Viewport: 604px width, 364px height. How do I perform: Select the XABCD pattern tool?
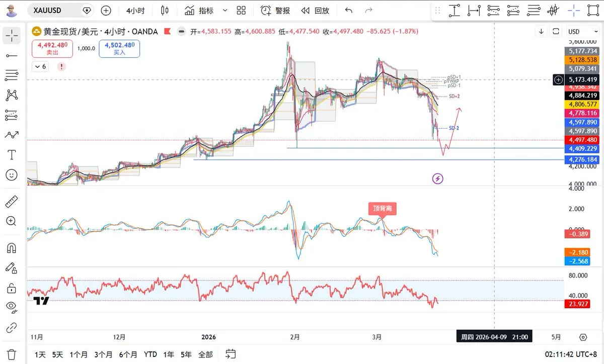12,95
